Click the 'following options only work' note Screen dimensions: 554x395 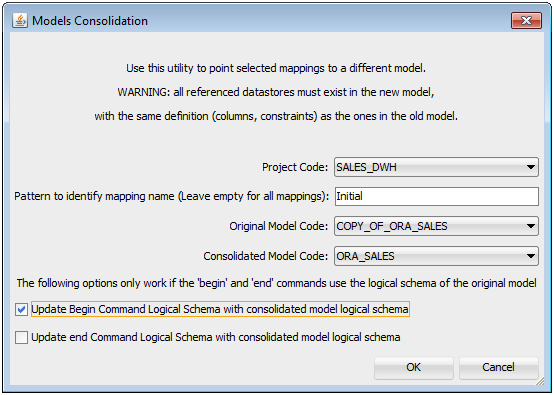pos(277,283)
